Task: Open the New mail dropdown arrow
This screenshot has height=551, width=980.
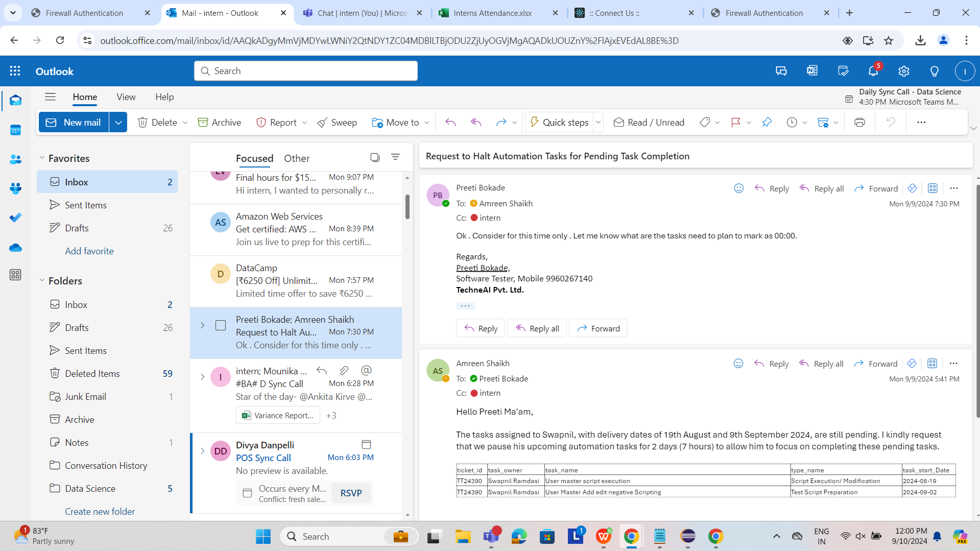Action: coord(118,123)
